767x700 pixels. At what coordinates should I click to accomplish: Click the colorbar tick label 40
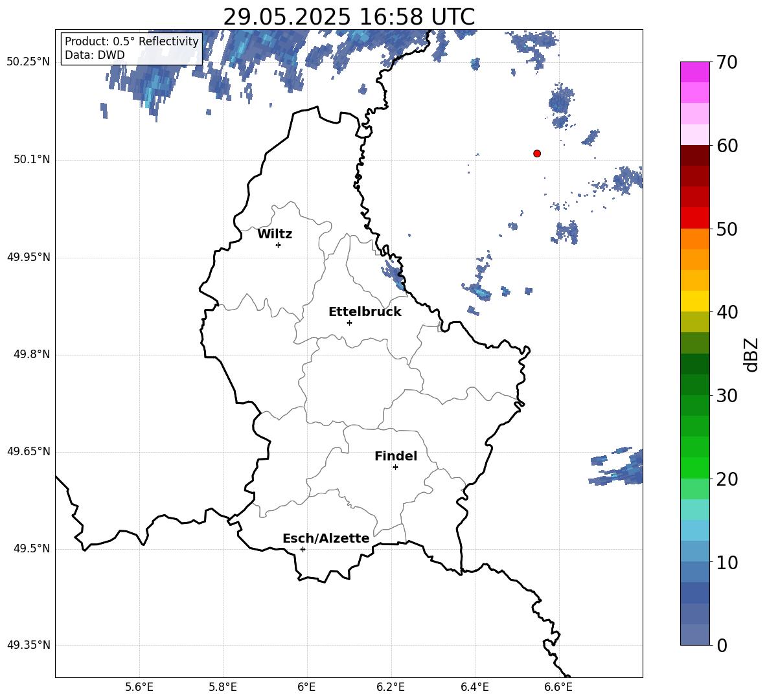tap(727, 312)
